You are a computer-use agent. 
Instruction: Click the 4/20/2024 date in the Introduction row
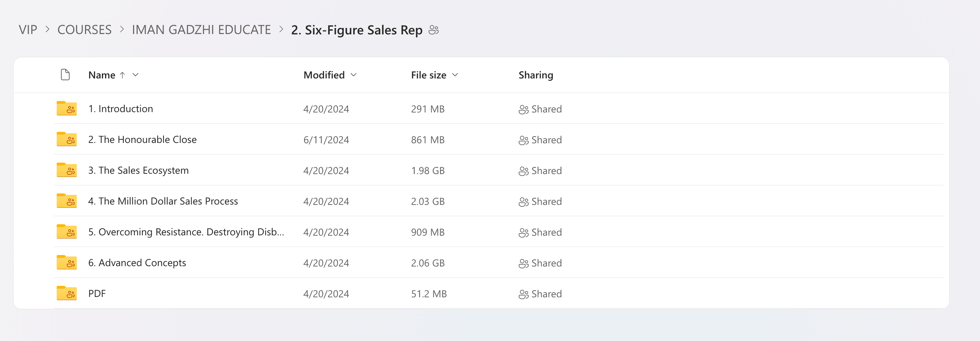point(326,109)
